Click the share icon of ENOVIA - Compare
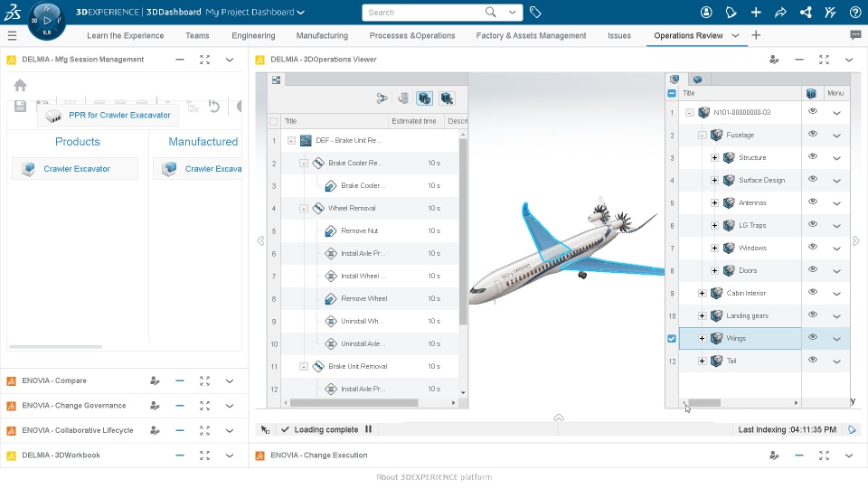The width and height of the screenshot is (868, 488). 155,380
